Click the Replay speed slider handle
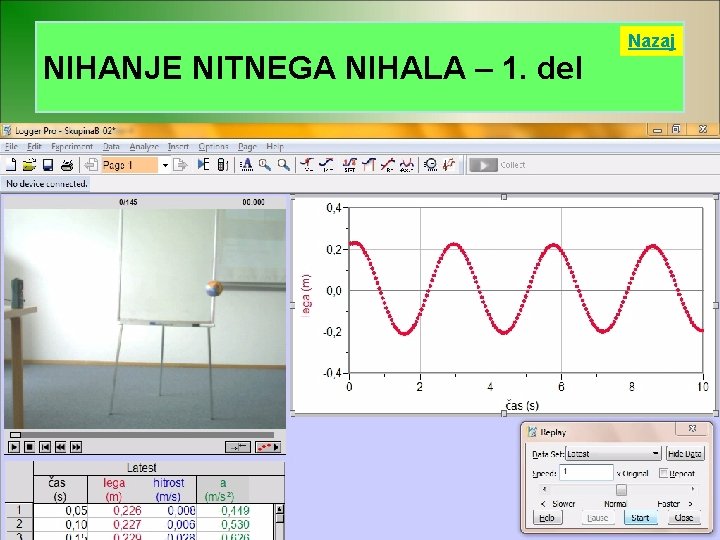 click(621, 489)
